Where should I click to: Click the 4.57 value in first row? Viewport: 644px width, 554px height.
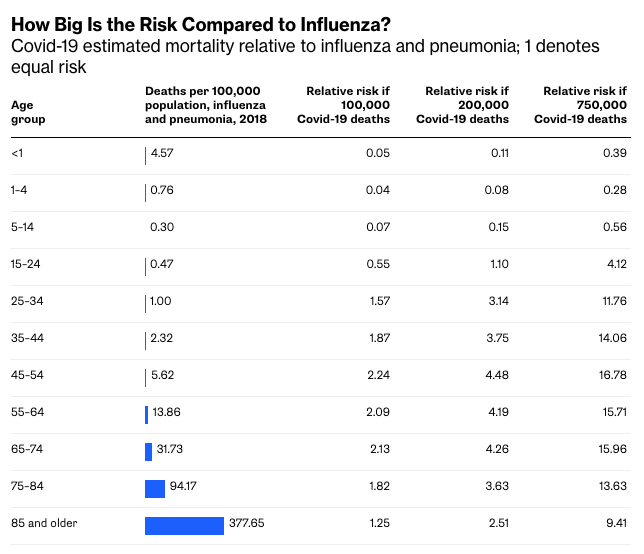coord(162,153)
